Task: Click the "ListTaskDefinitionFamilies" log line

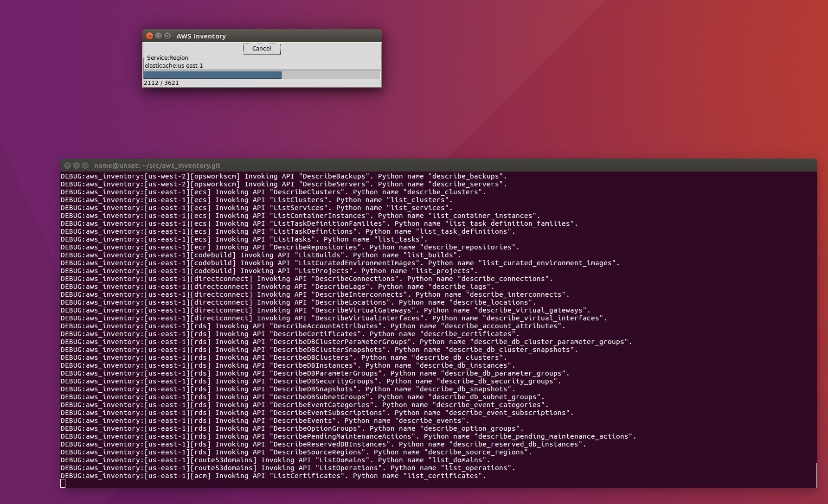Action: click(319, 223)
